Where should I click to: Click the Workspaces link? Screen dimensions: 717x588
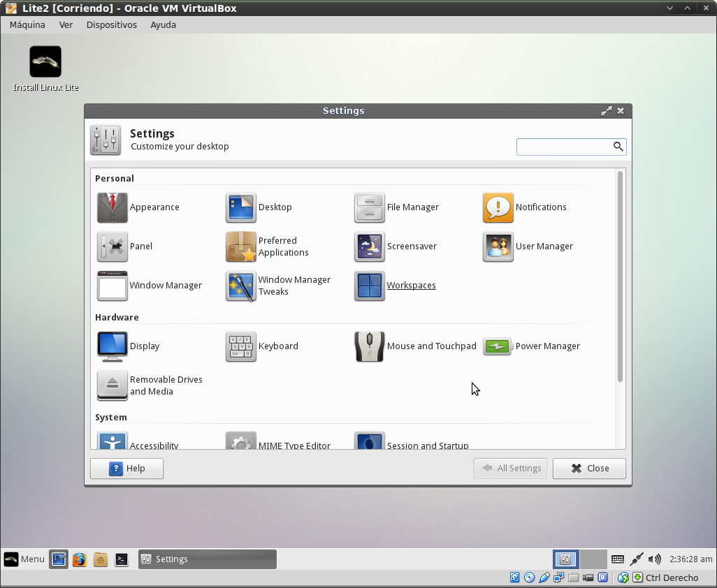(411, 286)
